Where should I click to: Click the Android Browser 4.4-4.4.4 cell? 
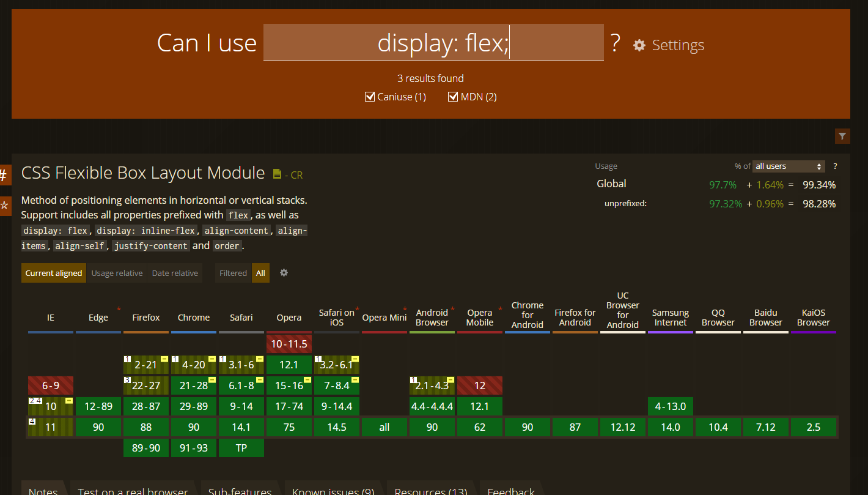click(x=432, y=406)
